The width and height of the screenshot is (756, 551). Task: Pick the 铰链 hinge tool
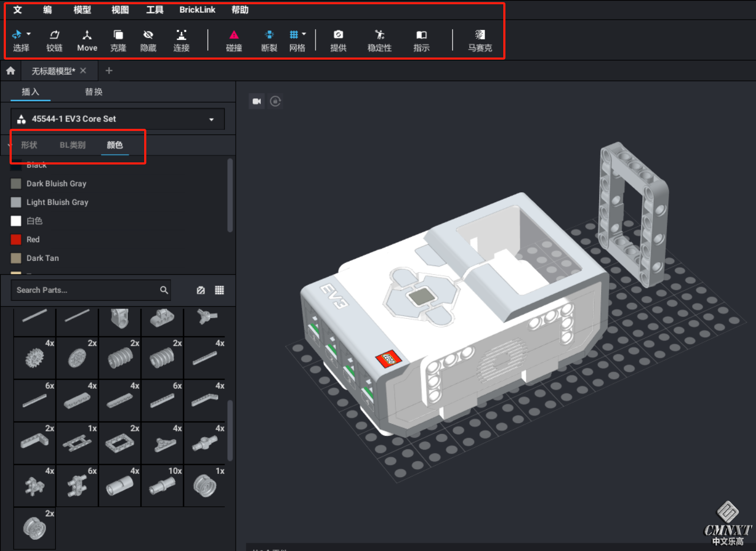(x=54, y=40)
